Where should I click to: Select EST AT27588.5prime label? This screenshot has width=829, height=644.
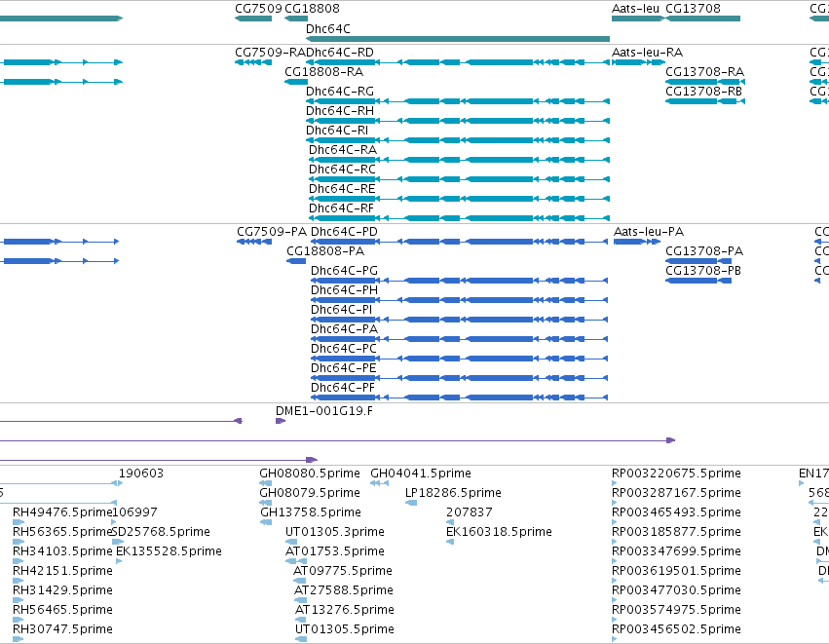344,590
